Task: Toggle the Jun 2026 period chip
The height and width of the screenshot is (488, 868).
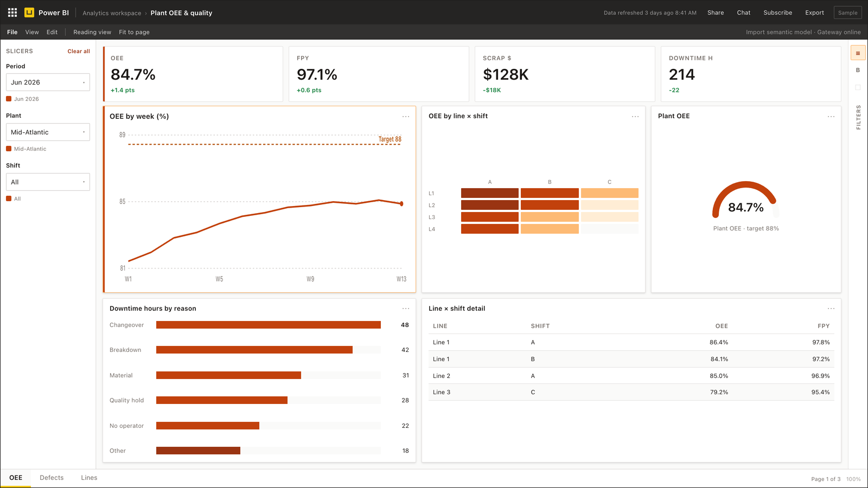Action: pyautogui.click(x=22, y=99)
